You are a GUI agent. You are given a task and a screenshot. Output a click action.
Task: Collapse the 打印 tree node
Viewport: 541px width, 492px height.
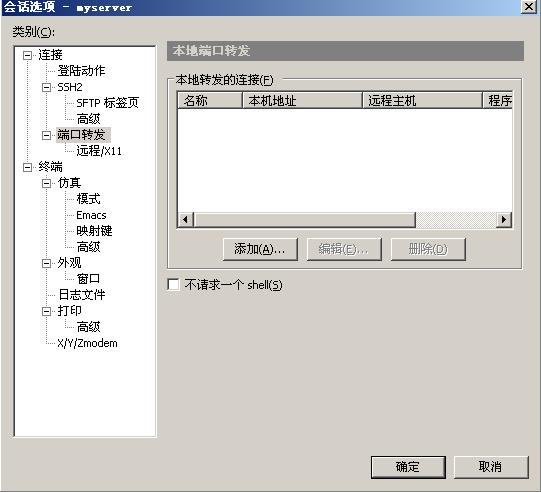pos(47,312)
